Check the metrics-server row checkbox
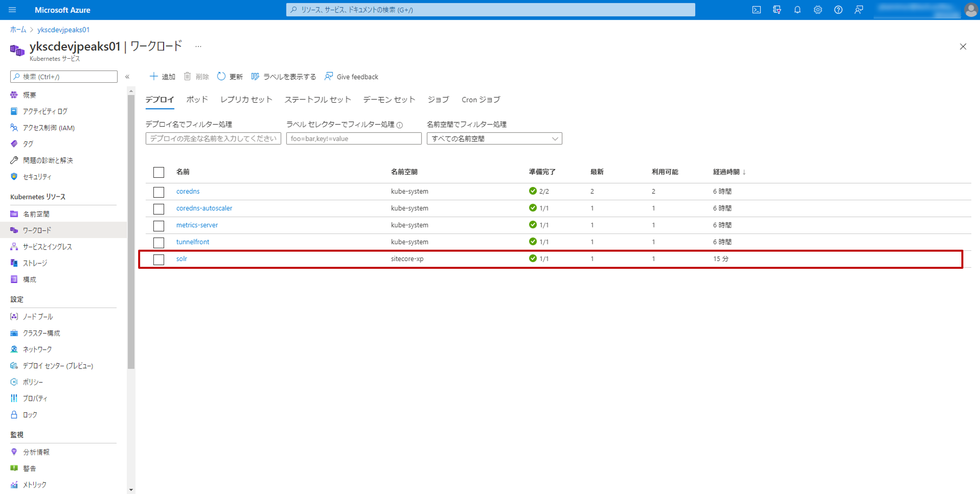Screen dimensions: 980x494 point(159,226)
